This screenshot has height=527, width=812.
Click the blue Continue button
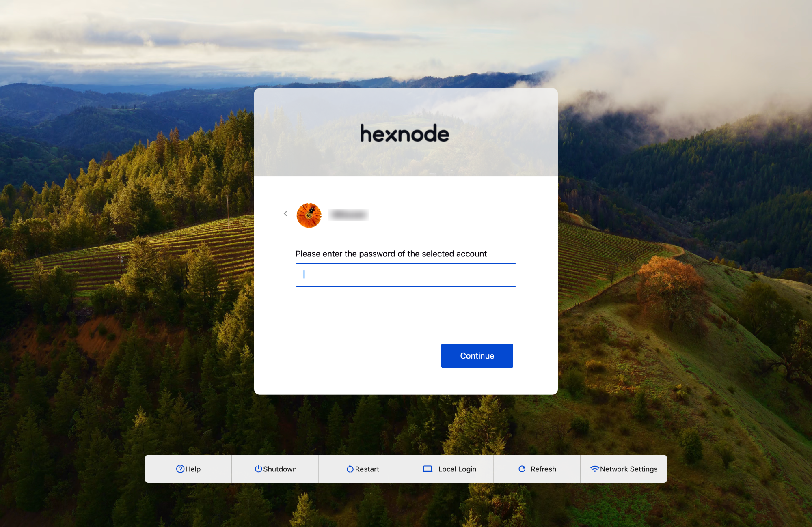[477, 356]
